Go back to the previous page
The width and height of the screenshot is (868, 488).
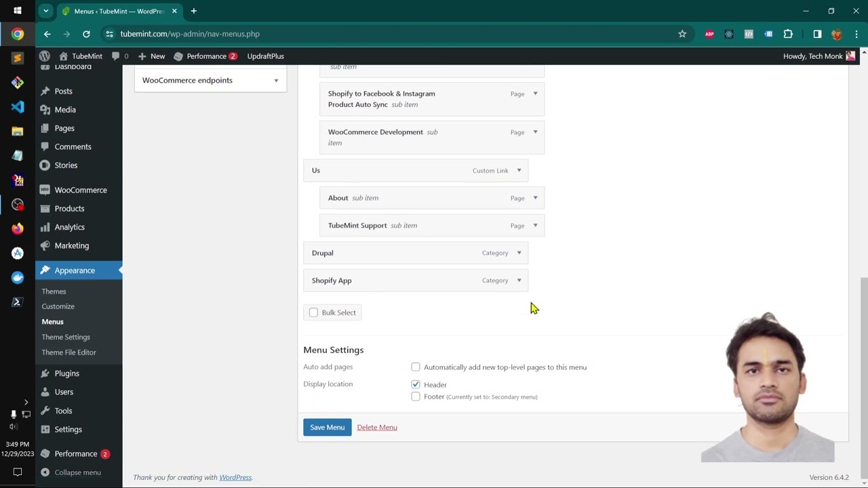pos(47,34)
